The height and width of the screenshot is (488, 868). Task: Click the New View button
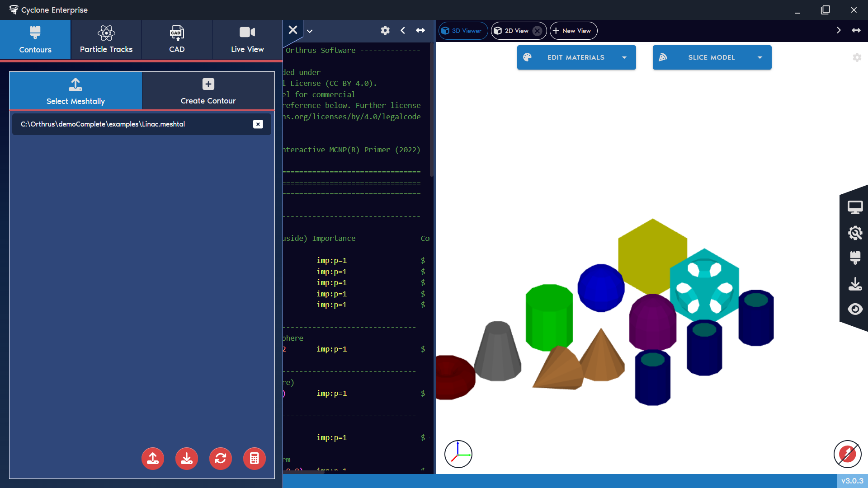pyautogui.click(x=573, y=31)
